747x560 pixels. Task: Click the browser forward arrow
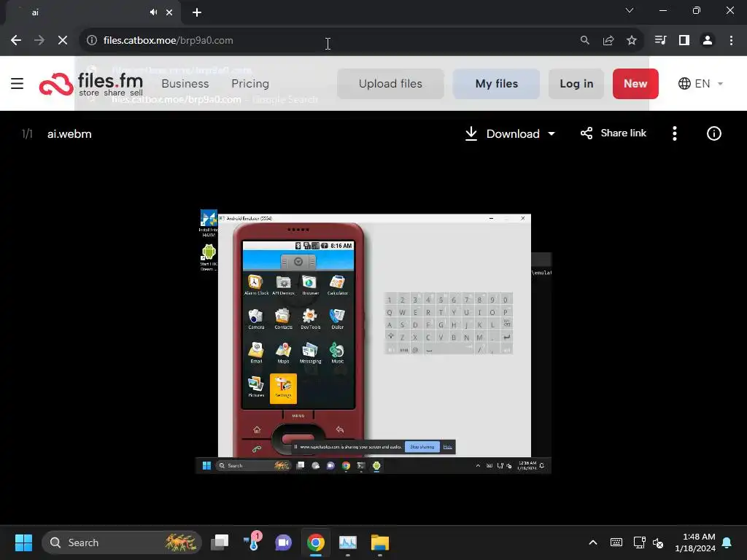[39, 41]
